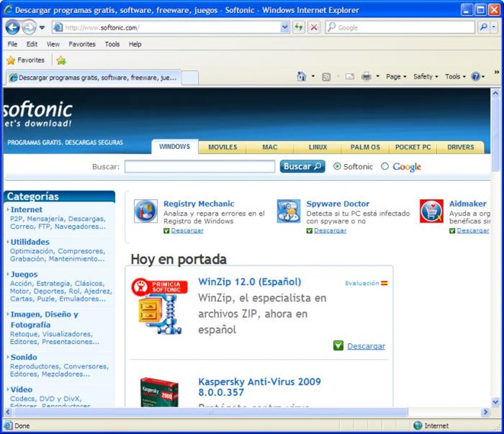Switch to the PALM OS tab

(365, 147)
